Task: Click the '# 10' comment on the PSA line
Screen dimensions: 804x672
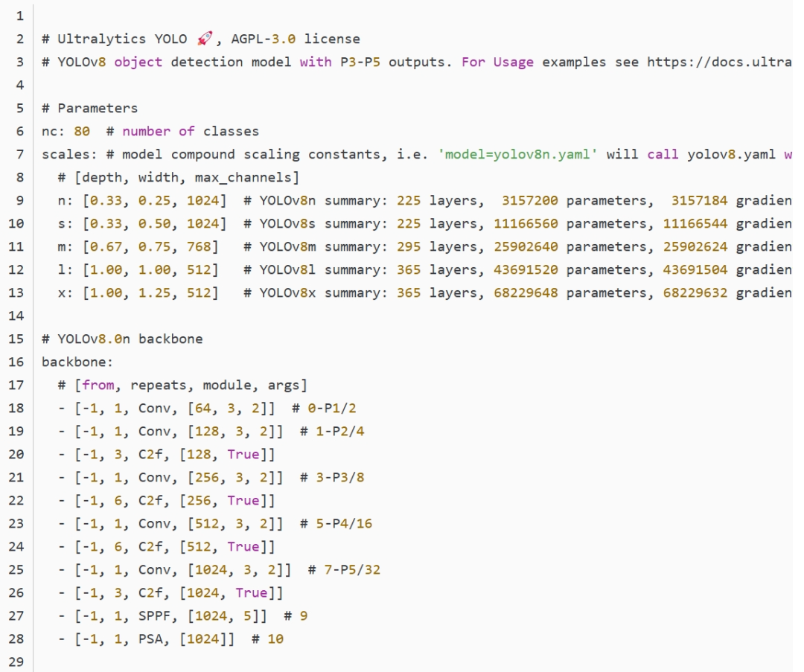Action: click(x=267, y=639)
